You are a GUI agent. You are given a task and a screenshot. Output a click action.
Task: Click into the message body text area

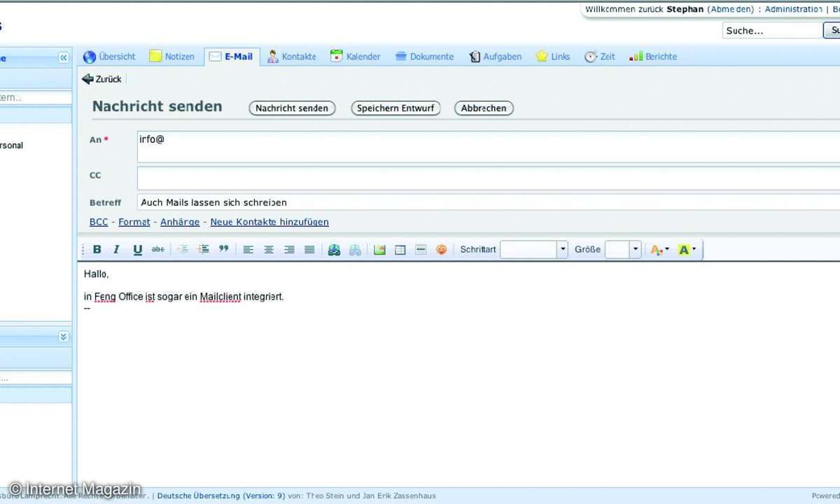[458, 374]
